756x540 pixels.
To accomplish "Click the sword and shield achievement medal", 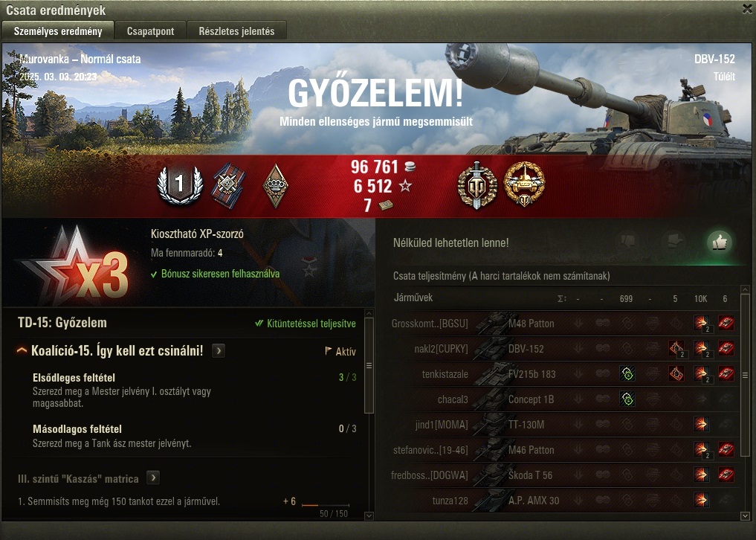I will point(476,185).
